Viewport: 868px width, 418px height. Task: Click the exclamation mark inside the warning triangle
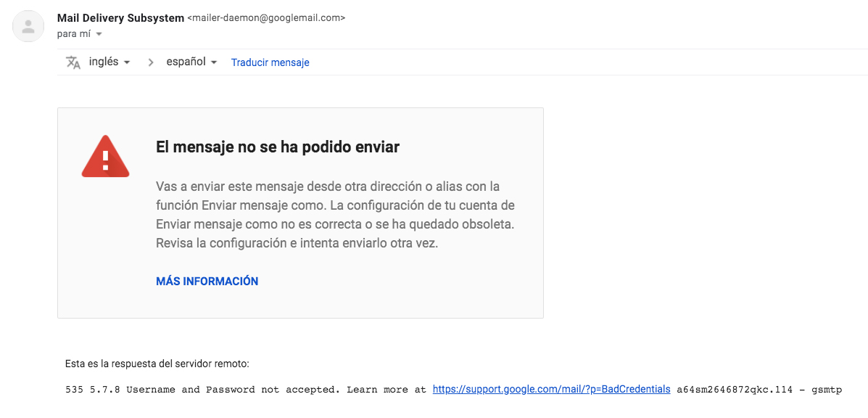[x=106, y=160]
